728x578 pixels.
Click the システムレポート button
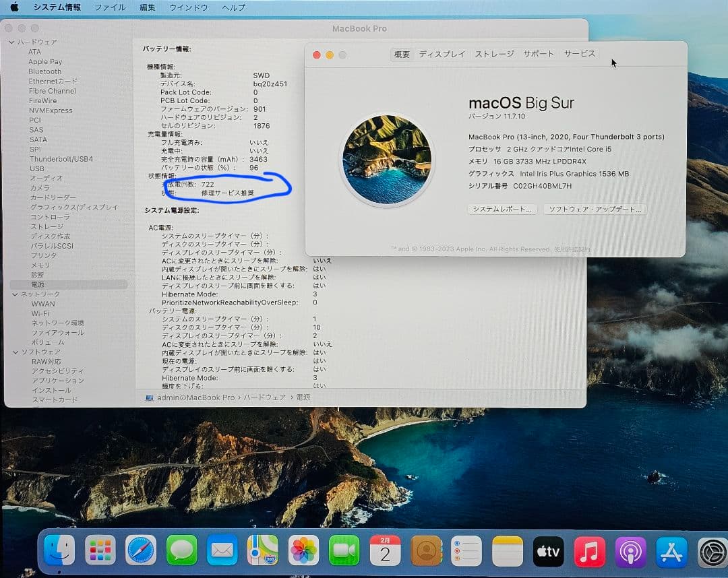502,210
